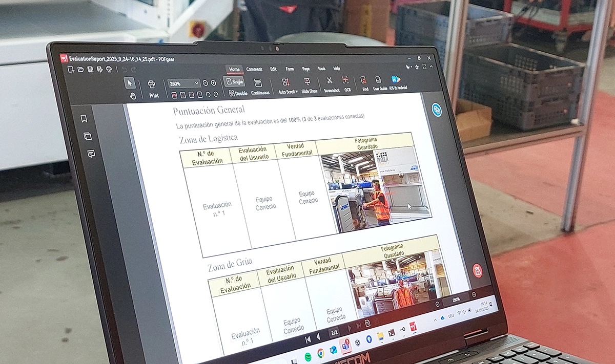
Task: Open the Tools tab
Action: point(321,69)
